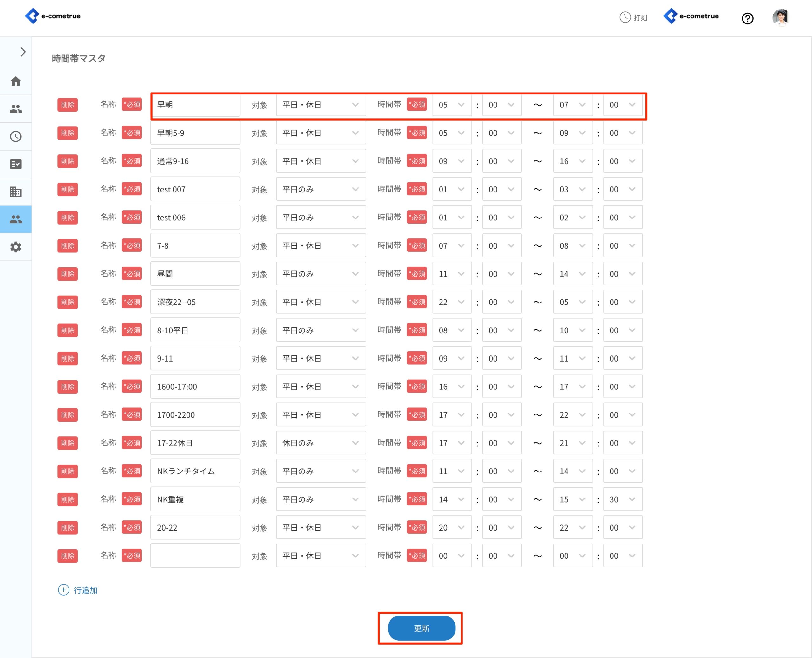Open the settings gear in sidebar
This screenshot has width=812, height=658.
(x=16, y=247)
